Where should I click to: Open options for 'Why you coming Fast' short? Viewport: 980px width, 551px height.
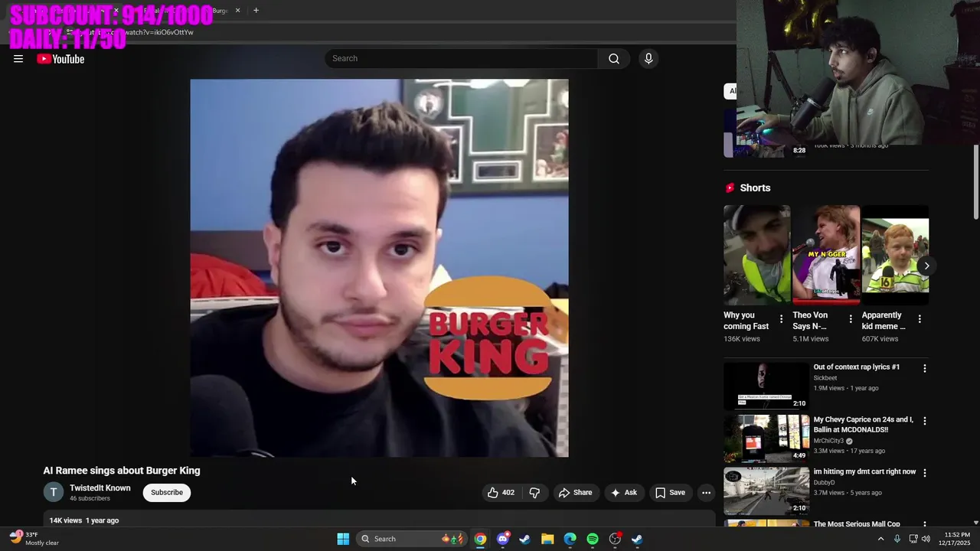pos(781,318)
